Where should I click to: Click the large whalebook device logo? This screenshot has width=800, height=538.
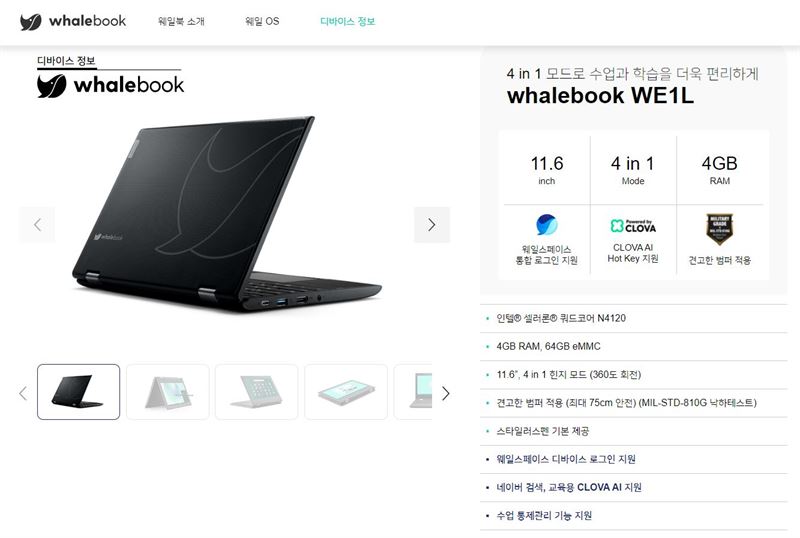(x=110, y=85)
